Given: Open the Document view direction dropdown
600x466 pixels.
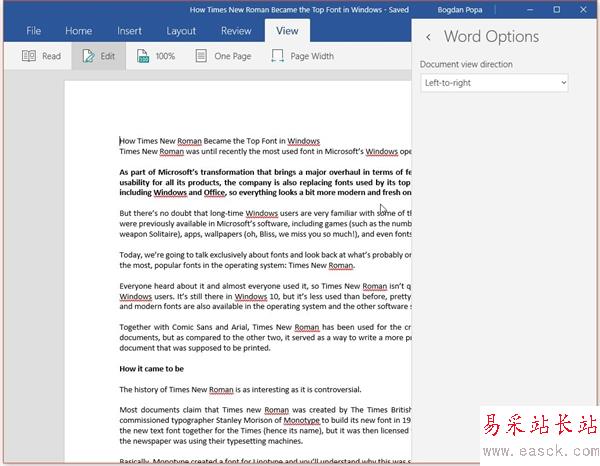Looking at the screenshot, I should [494, 83].
